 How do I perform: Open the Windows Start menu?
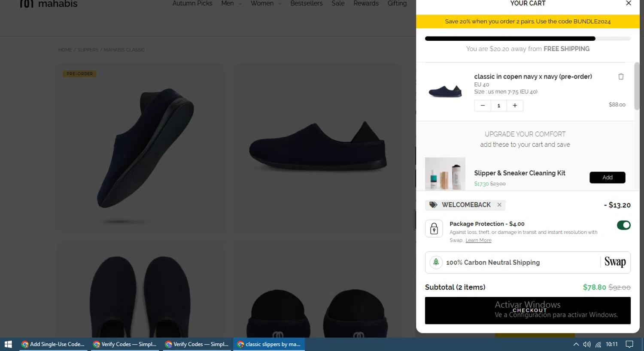8,344
